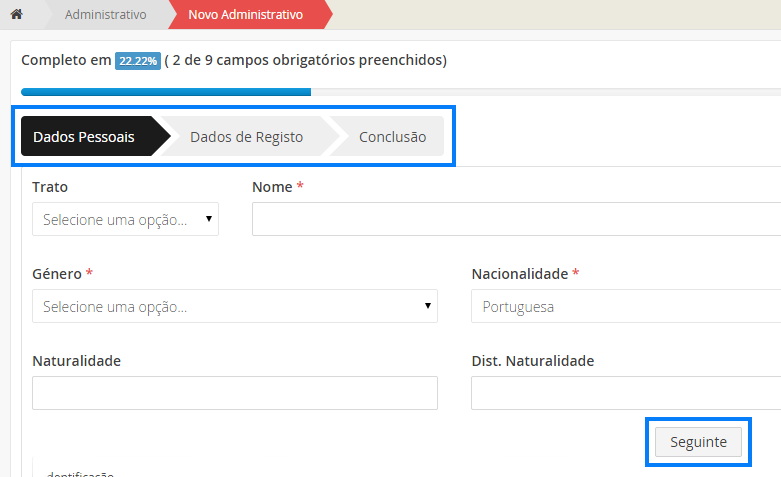Open the Género select box
The width and height of the screenshot is (781, 477).
234,307
